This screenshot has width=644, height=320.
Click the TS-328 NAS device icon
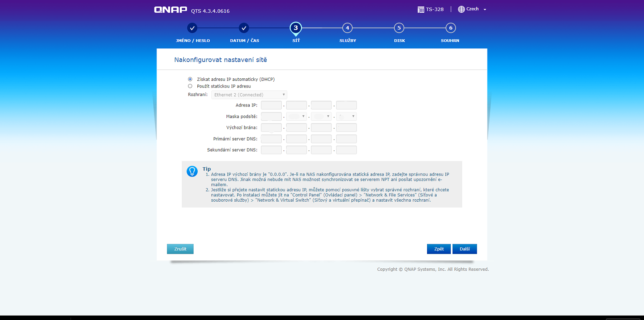coord(421,9)
